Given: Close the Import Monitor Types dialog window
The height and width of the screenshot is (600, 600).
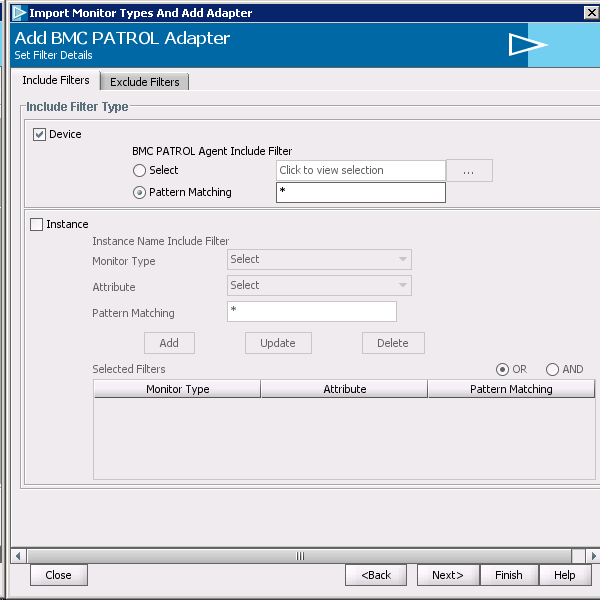Looking at the screenshot, I should pos(590,13).
